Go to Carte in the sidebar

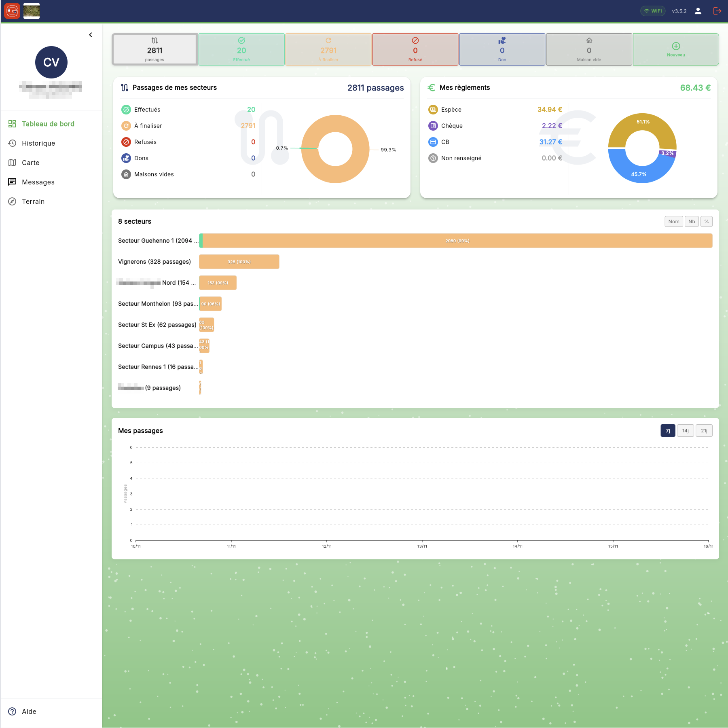pos(31,163)
